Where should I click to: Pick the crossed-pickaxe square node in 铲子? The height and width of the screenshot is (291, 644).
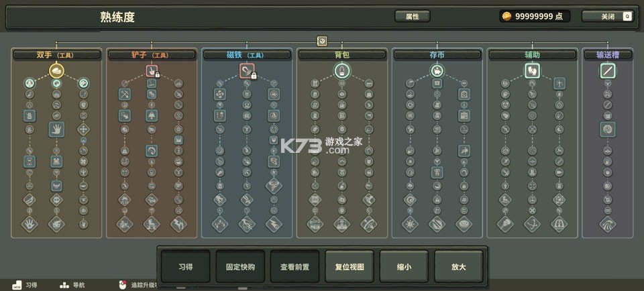(x=125, y=95)
